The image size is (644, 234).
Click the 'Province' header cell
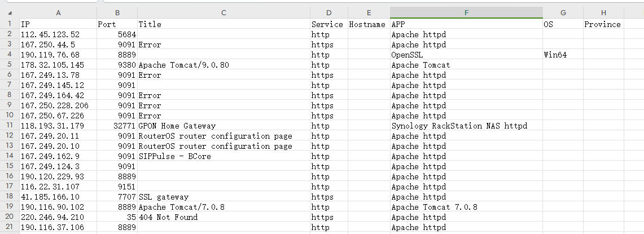tap(603, 24)
